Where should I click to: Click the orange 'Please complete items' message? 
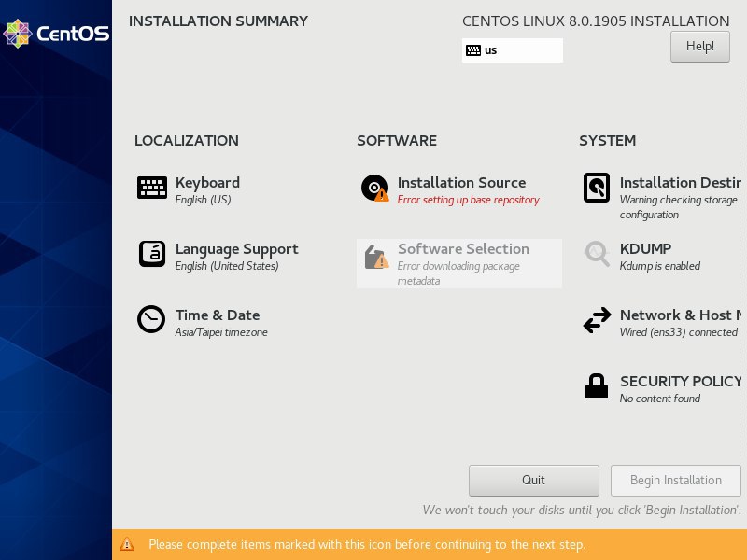click(x=367, y=544)
